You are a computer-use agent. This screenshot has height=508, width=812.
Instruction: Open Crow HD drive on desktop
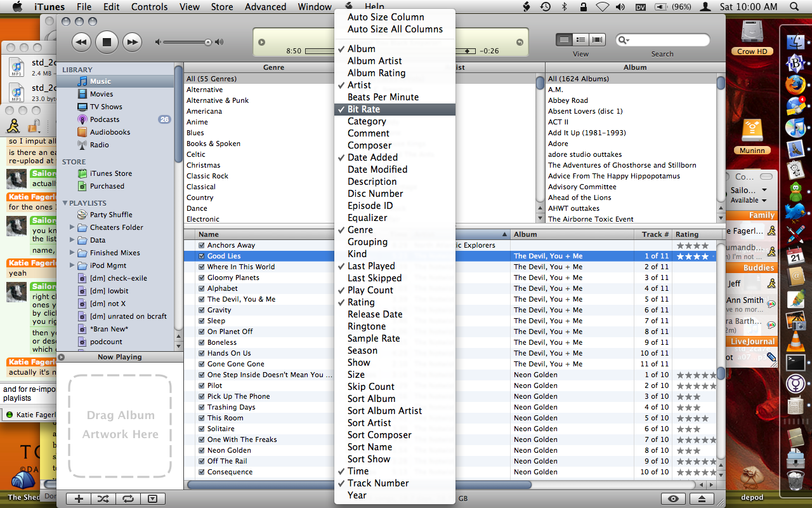click(x=752, y=37)
